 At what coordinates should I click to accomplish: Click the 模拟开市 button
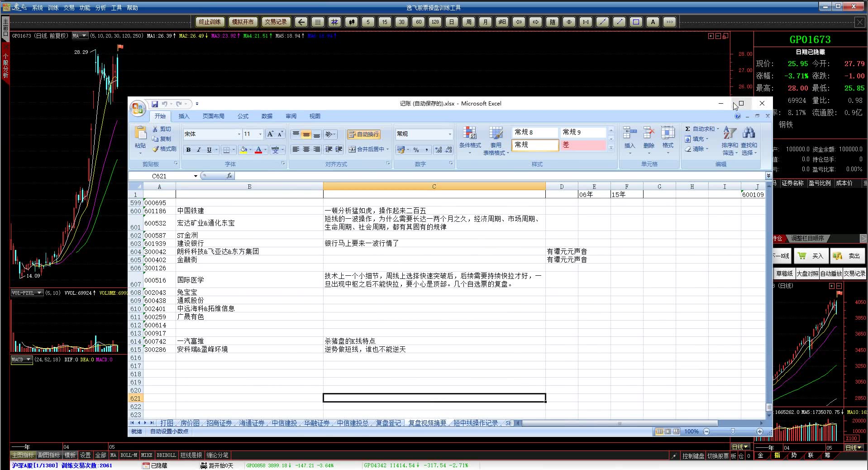click(x=243, y=22)
